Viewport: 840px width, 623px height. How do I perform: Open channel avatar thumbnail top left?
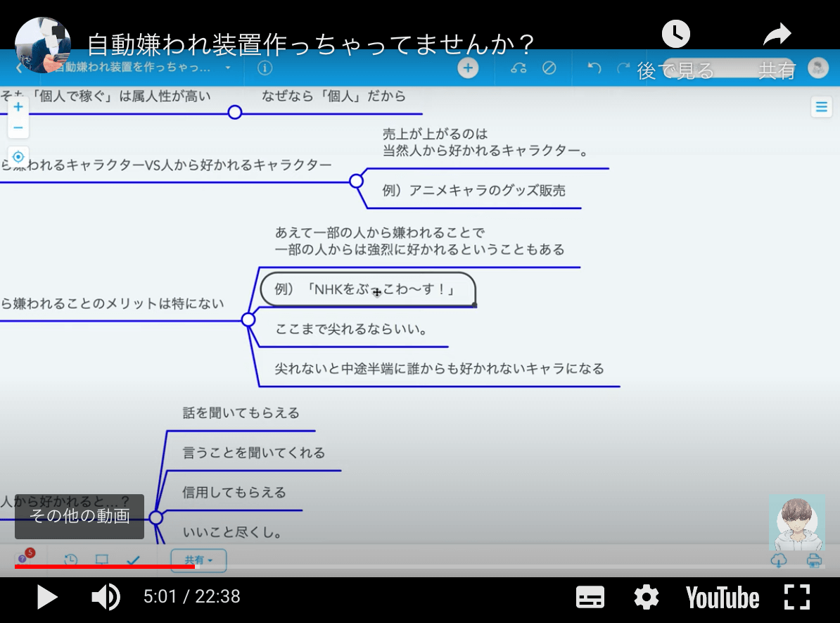pyautogui.click(x=43, y=45)
